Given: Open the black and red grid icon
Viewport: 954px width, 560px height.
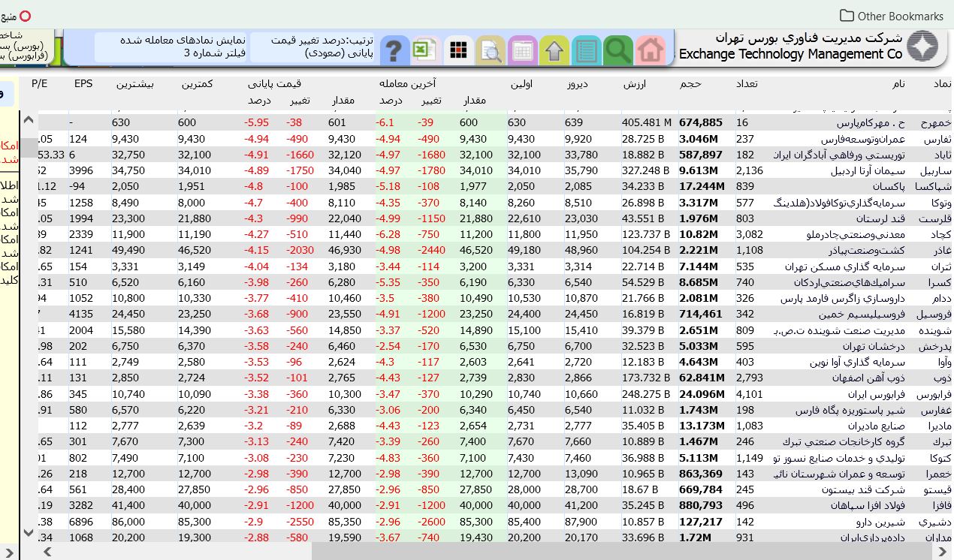Looking at the screenshot, I should pos(458,50).
